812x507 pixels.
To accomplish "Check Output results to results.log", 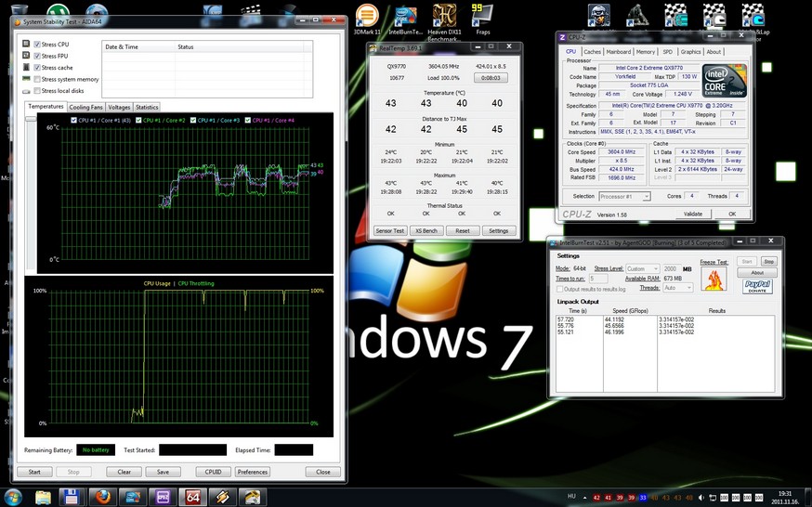I will 560,289.
